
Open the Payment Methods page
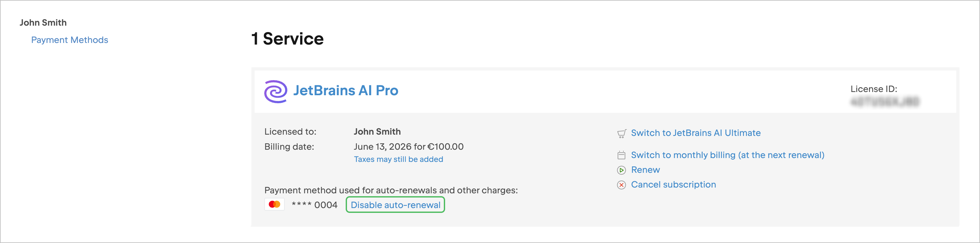click(x=70, y=40)
